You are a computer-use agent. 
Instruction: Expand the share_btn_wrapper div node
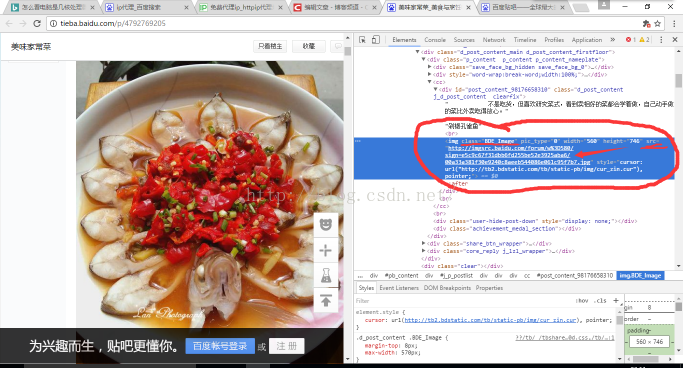click(x=423, y=243)
